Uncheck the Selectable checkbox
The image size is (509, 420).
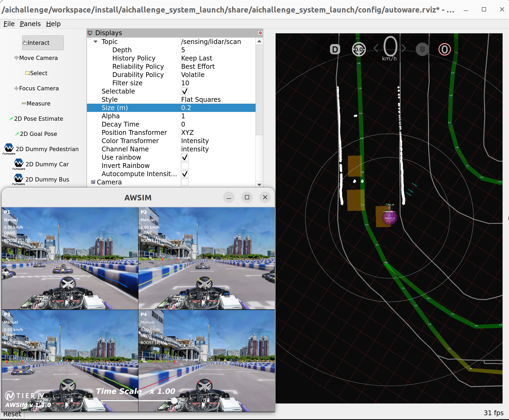click(x=185, y=91)
